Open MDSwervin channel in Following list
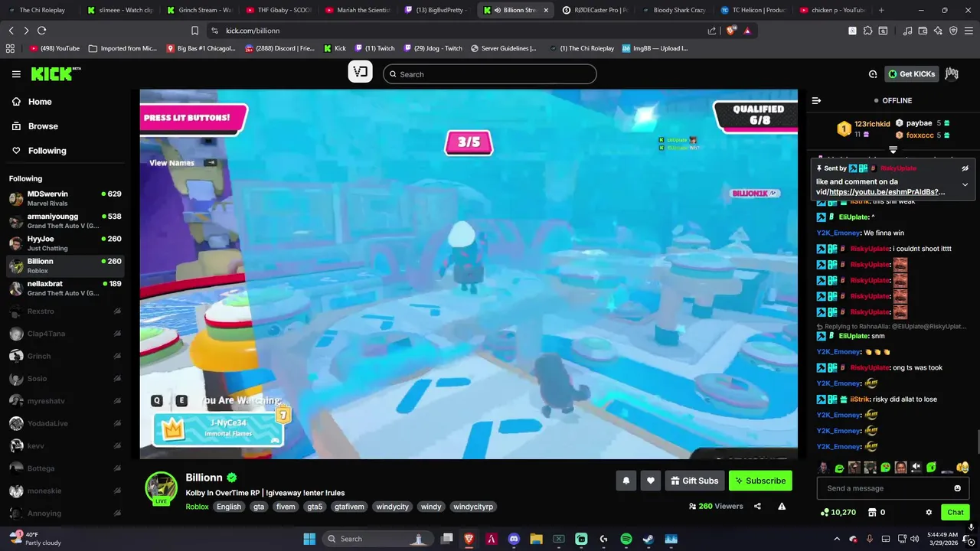Viewport: 980px width, 551px height. click(x=65, y=198)
